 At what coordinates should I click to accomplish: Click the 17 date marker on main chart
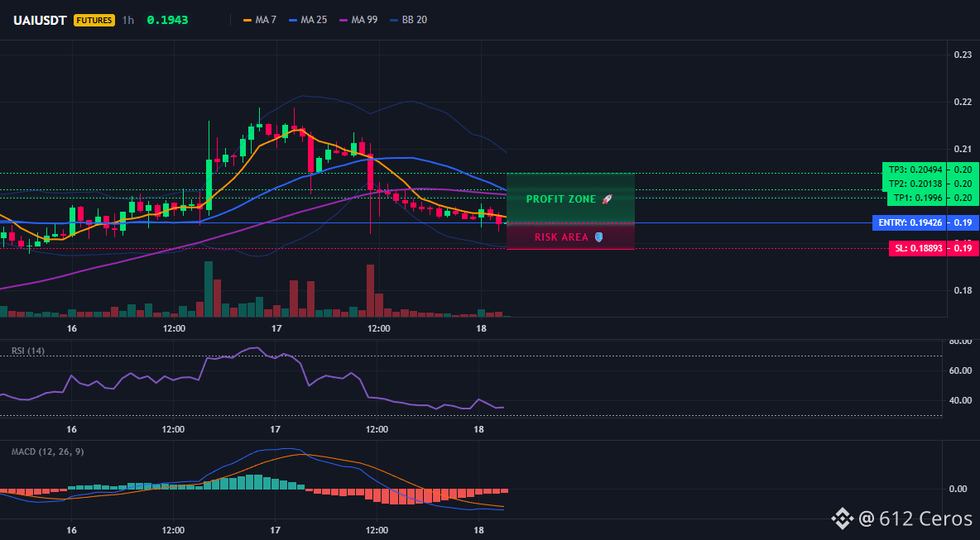pos(276,328)
